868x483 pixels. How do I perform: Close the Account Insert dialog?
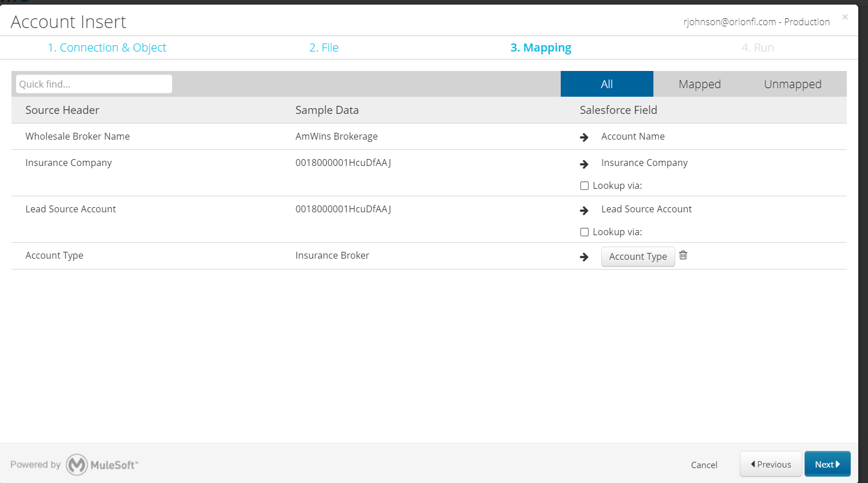[x=845, y=17]
